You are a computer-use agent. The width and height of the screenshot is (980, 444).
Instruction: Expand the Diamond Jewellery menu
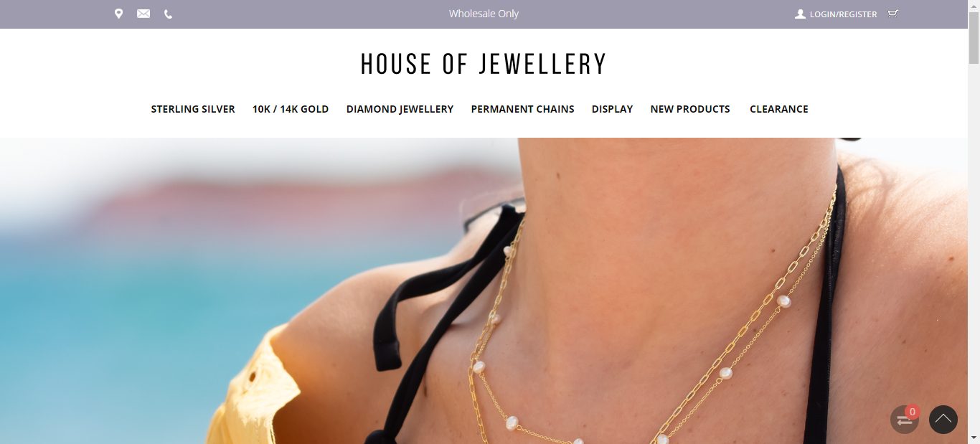point(400,109)
